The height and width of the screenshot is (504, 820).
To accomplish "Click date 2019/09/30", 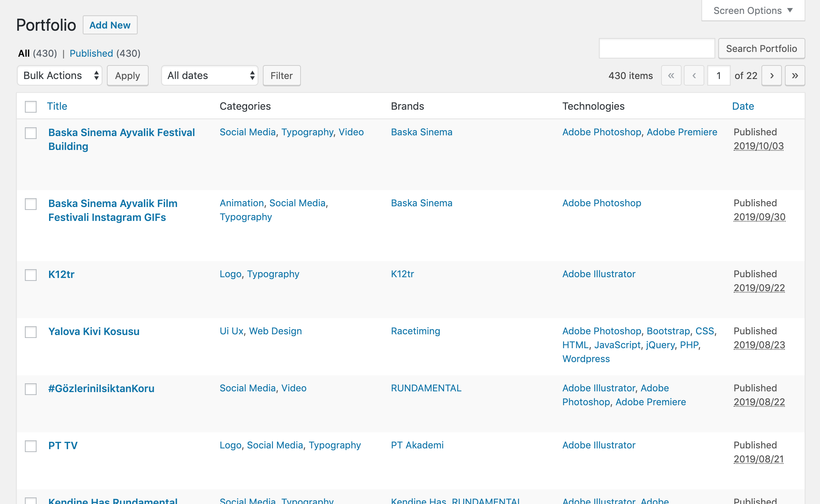I will coord(759,217).
